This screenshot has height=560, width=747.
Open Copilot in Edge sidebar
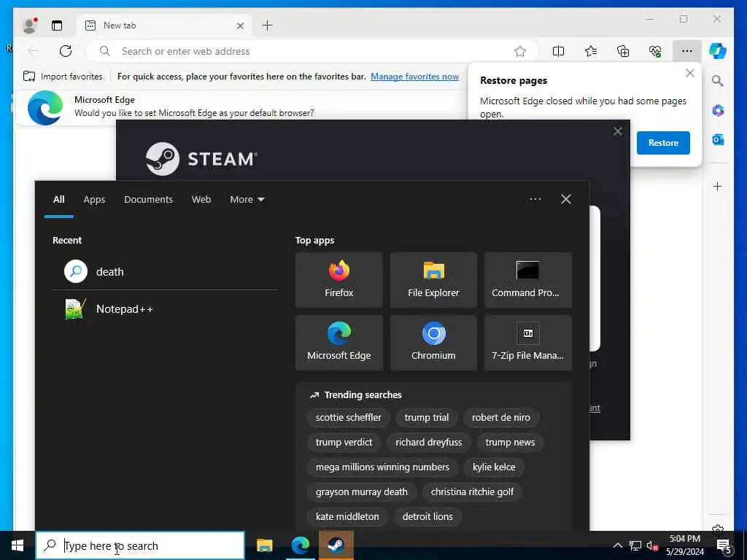click(x=718, y=50)
